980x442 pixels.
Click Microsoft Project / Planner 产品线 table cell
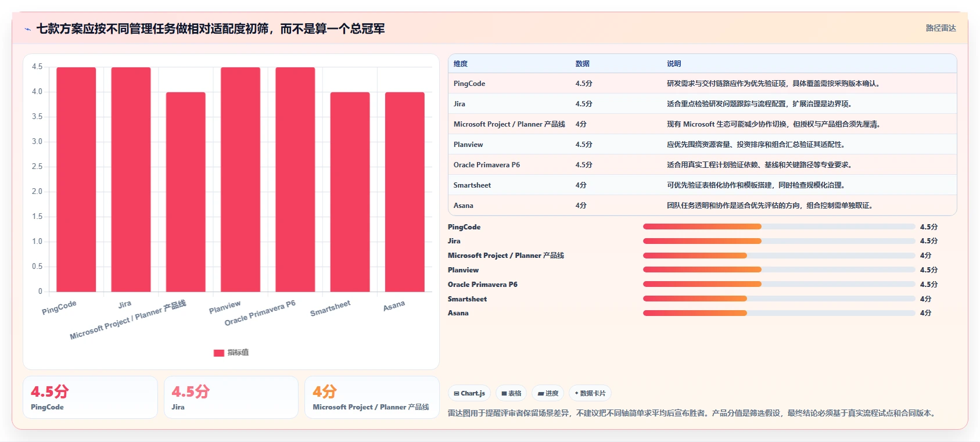pyautogui.click(x=509, y=124)
